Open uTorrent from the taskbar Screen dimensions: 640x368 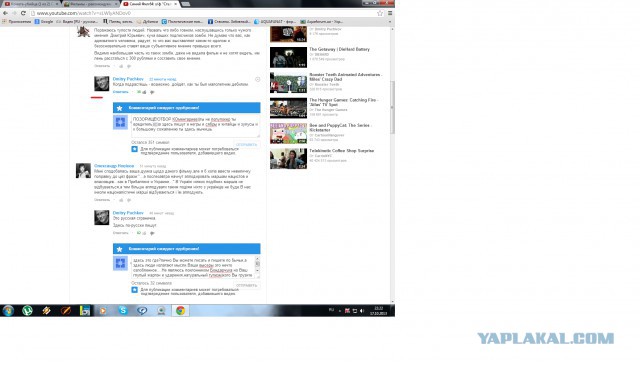[x=27, y=310]
